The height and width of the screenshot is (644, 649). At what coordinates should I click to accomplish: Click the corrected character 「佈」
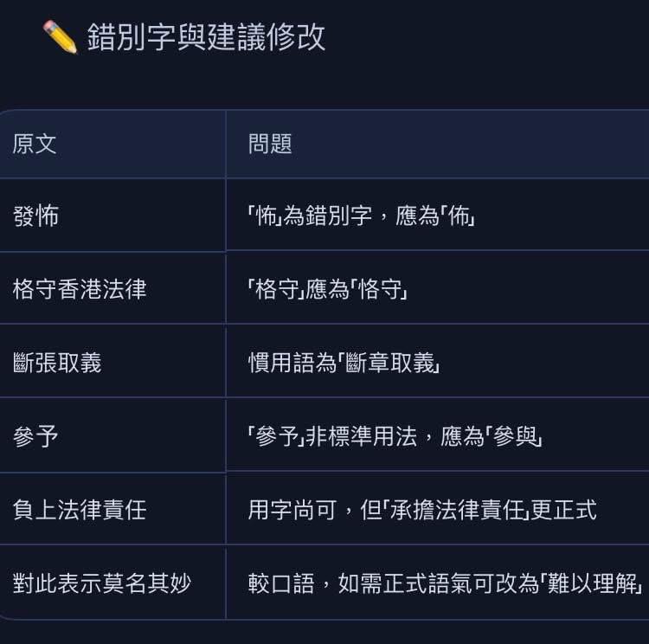click(458, 216)
